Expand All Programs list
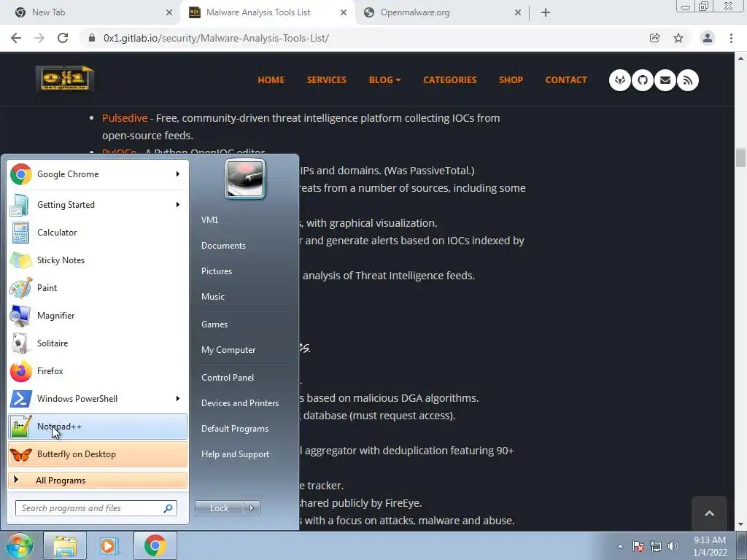747x560 pixels. (97, 481)
